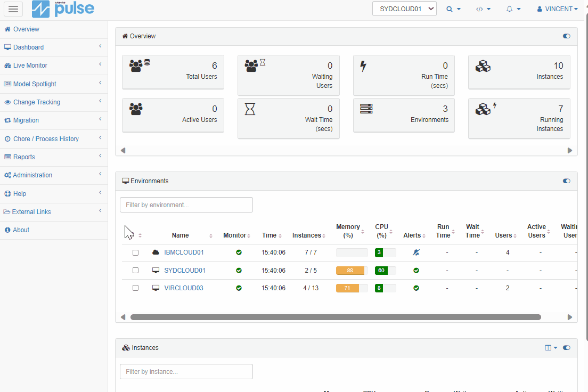Image resolution: width=588 pixels, height=392 pixels.
Task: Open the notifications bell dropdown
Action: [x=513, y=9]
